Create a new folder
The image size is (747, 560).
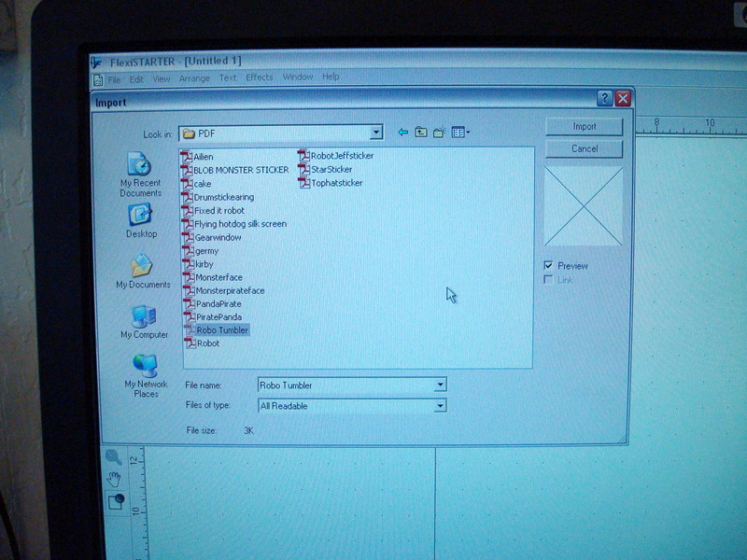439,132
